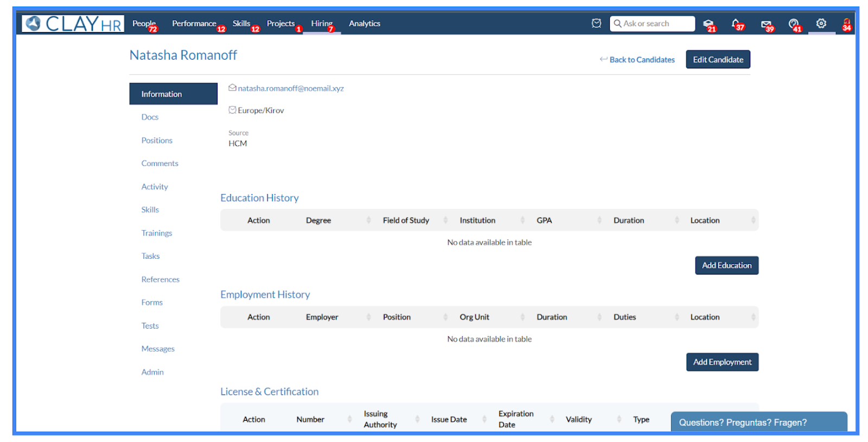Click the Employment History heading
Image resolution: width=868 pixels, height=442 pixels.
pyautogui.click(x=265, y=294)
